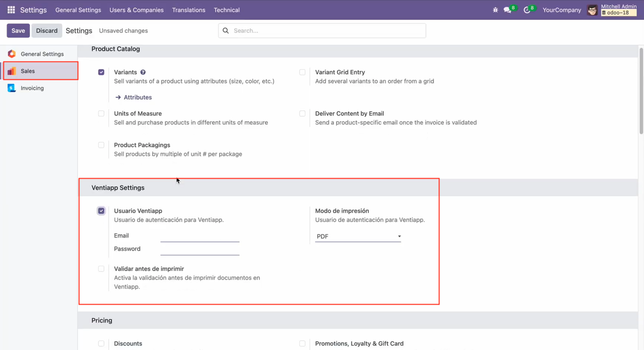Enable the Discounts checkbox
This screenshot has width=644, height=350.
click(101, 344)
